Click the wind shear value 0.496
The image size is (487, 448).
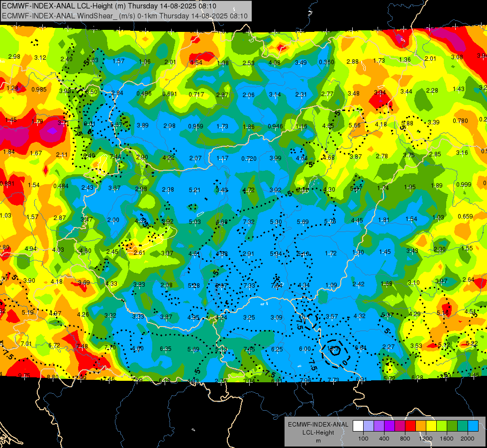pos(144,93)
